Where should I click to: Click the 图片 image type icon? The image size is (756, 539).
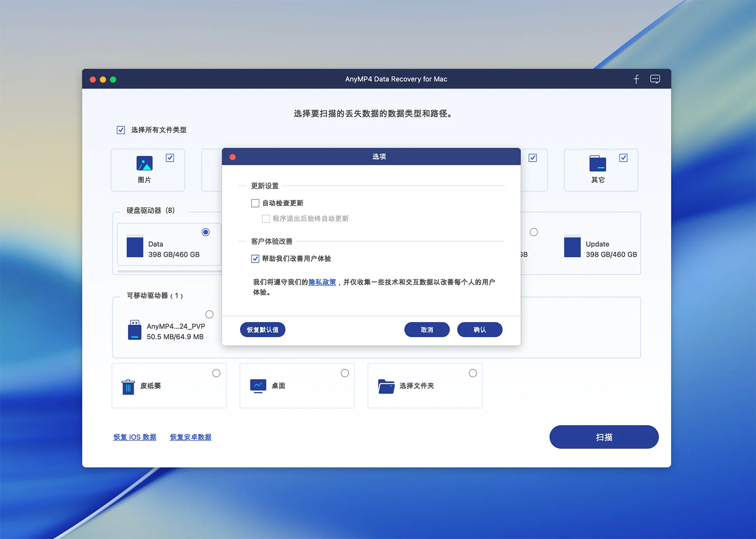(145, 163)
